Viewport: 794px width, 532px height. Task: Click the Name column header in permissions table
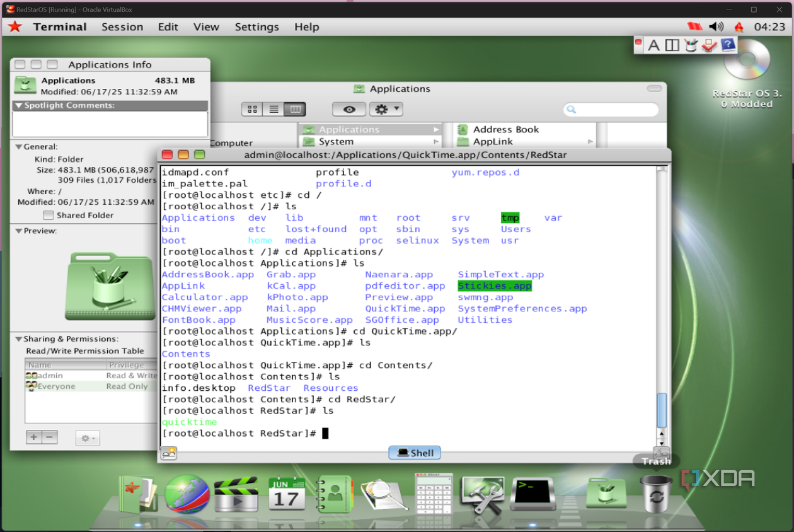click(66, 365)
